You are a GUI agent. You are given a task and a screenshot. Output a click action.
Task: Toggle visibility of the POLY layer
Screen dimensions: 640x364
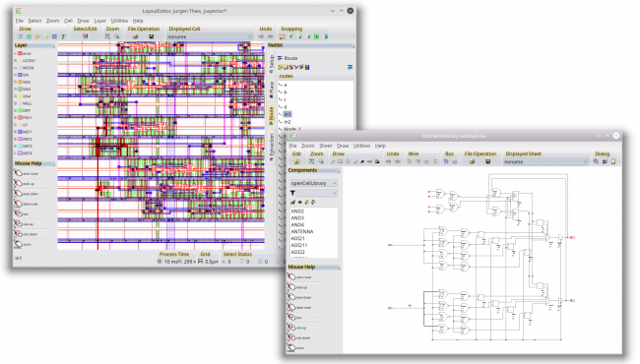16,117
